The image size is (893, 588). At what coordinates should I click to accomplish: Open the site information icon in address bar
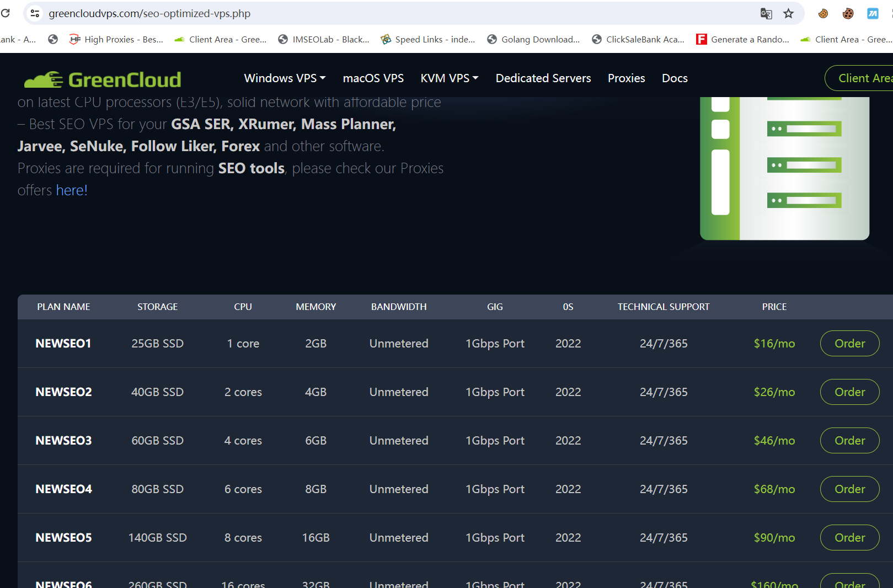[x=35, y=13]
